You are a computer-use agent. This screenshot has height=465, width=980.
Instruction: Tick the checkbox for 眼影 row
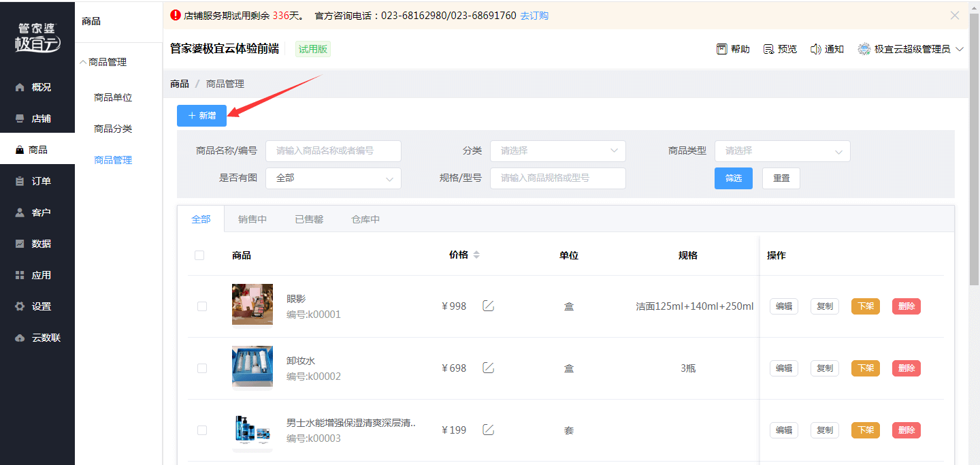201,306
